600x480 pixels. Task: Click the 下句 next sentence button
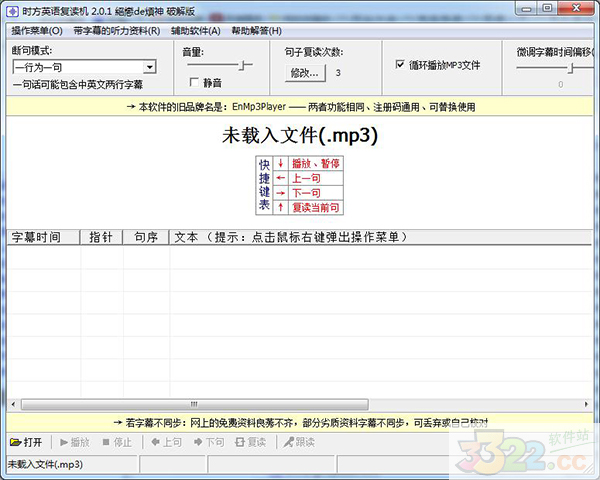(209, 442)
